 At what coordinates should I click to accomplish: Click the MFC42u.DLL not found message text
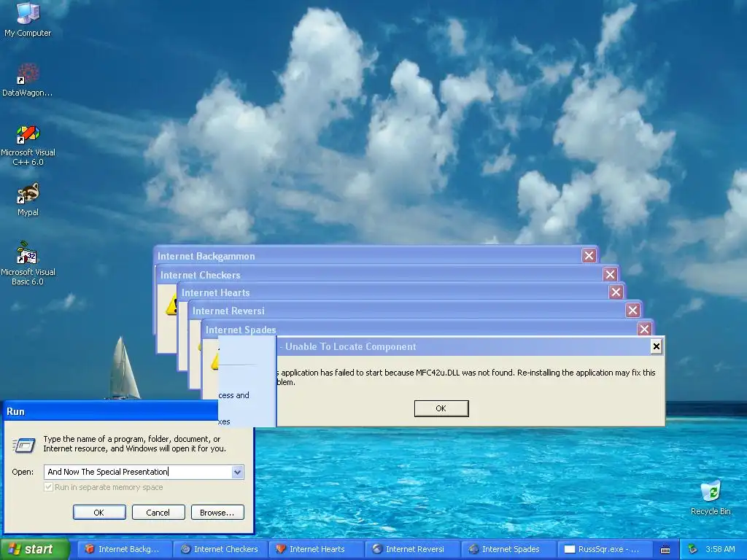click(466, 377)
